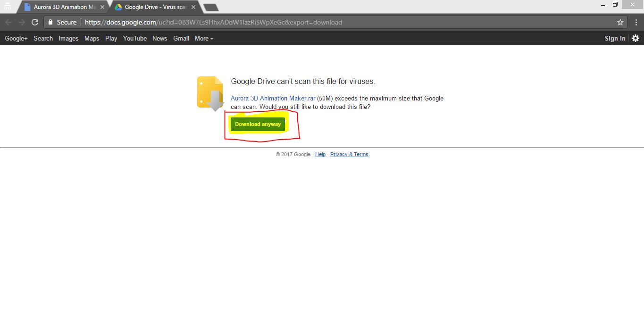This screenshot has width=644, height=333.
Task: Go forward with the forward arrow
Action: click(21, 22)
